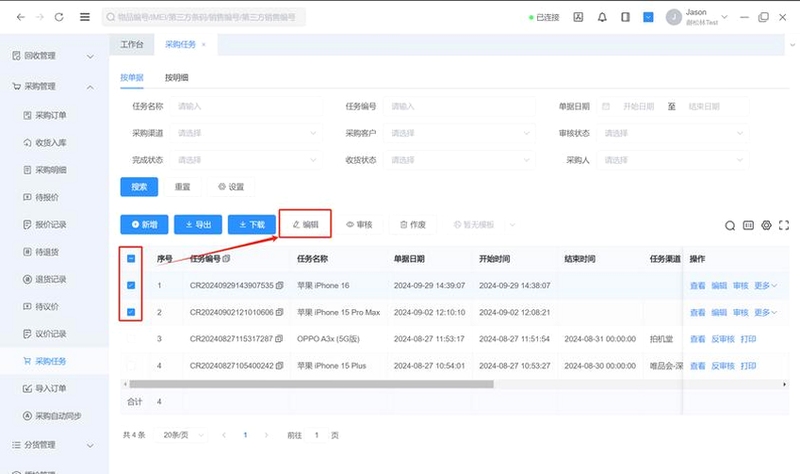Go back with the left arrow icon
Image resolution: width=800 pixels, height=474 pixels.
[x=20, y=17]
